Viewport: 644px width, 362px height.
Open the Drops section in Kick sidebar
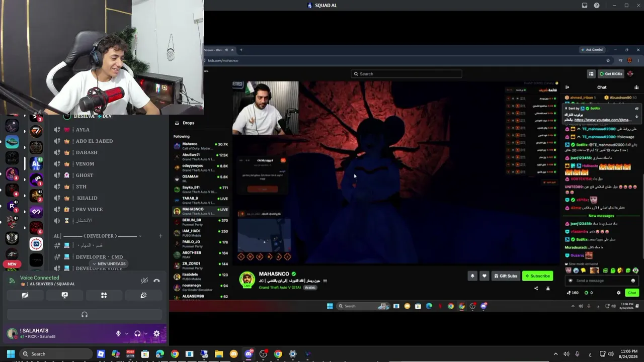188,123
